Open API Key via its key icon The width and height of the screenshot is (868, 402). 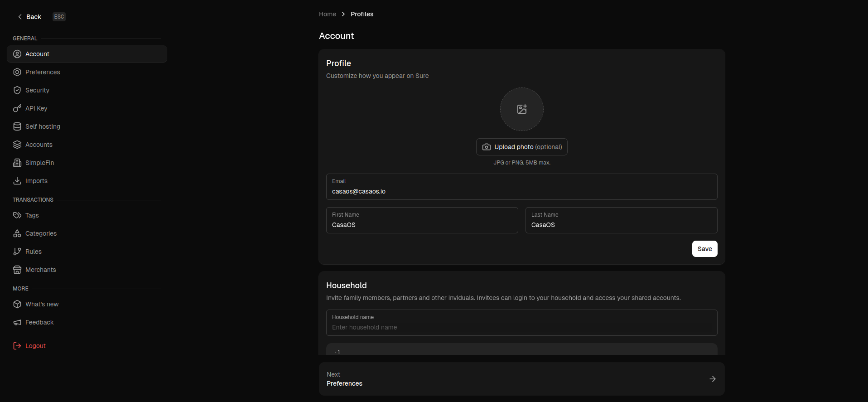click(x=17, y=108)
